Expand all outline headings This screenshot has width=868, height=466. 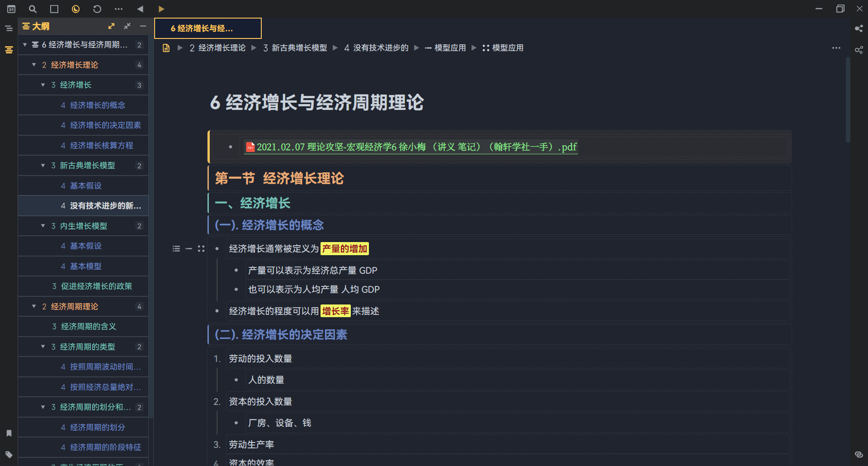tap(111, 26)
